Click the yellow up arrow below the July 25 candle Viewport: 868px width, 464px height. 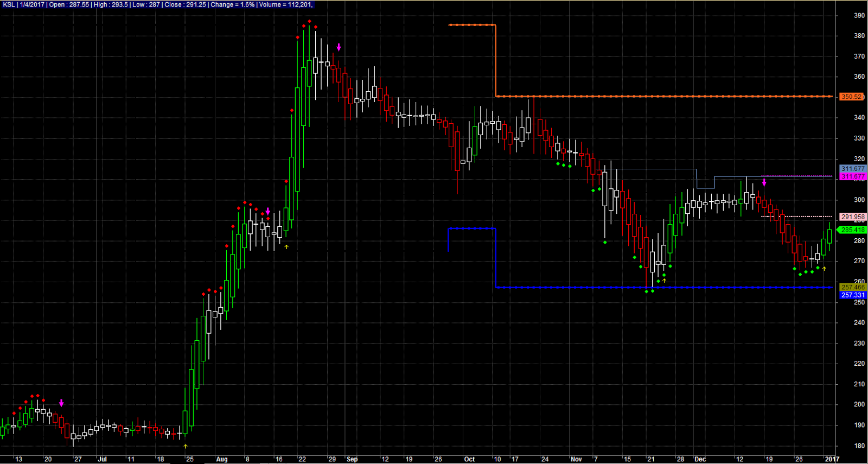[186, 446]
